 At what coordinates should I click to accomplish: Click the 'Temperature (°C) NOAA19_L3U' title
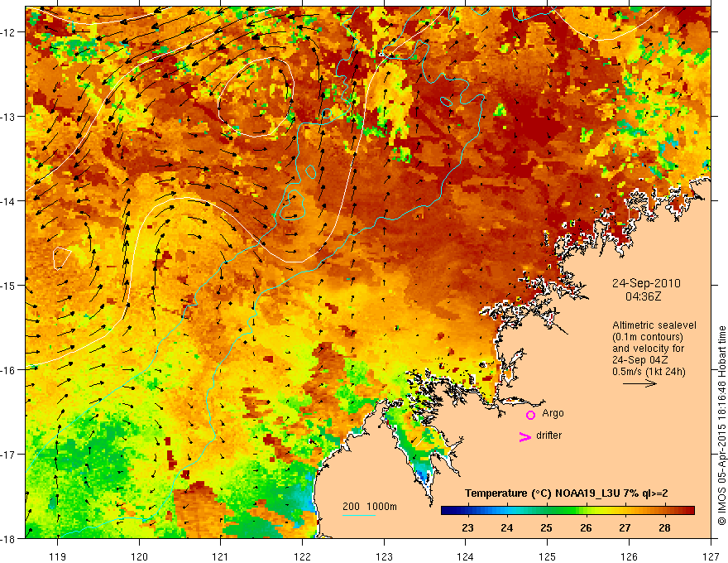[539, 493]
